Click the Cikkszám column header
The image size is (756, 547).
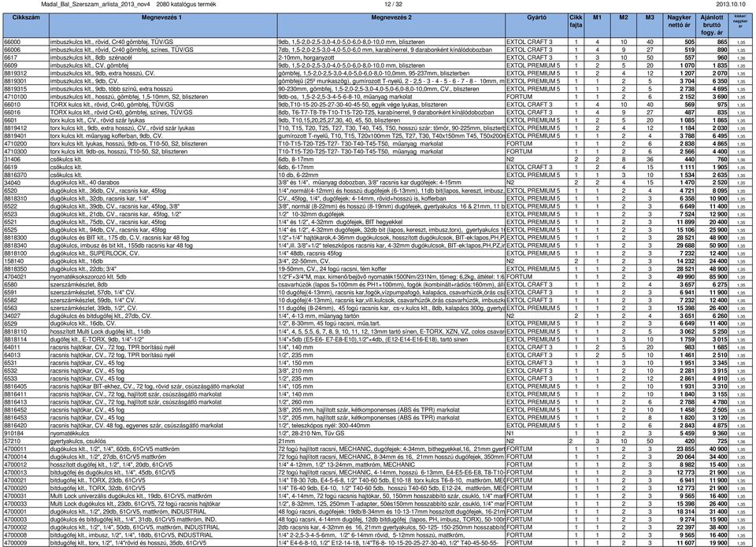(26, 25)
